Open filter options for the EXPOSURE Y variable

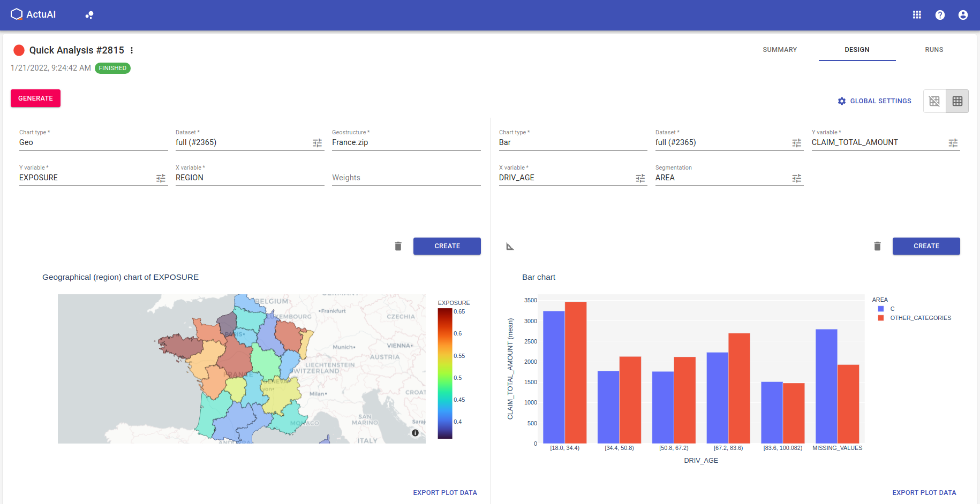[161, 178]
